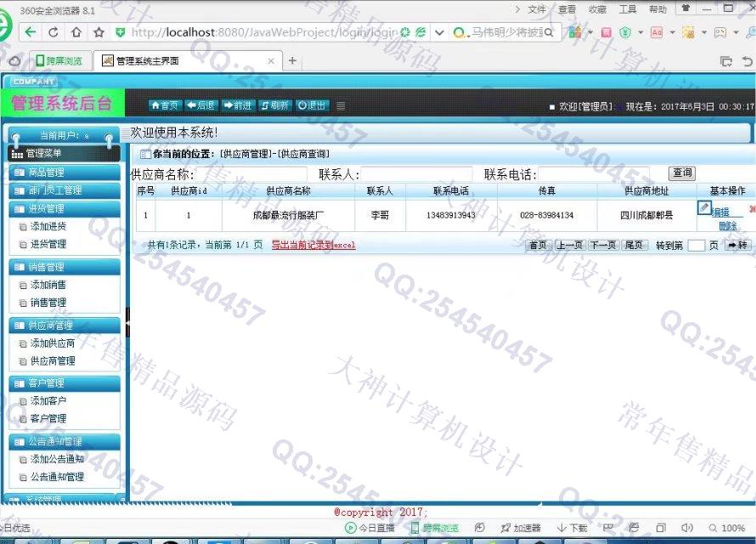Focus the 联系电话 search field
The image size is (756, 544).
594,174
